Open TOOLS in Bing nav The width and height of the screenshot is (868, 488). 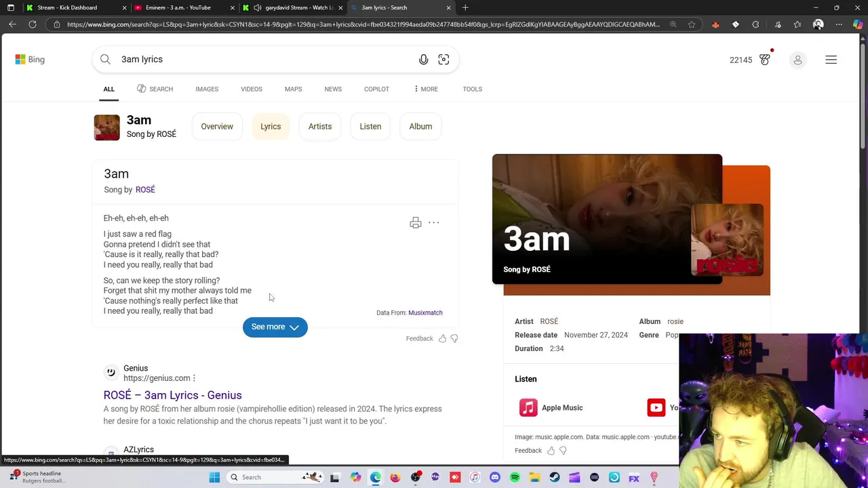pyautogui.click(x=472, y=89)
